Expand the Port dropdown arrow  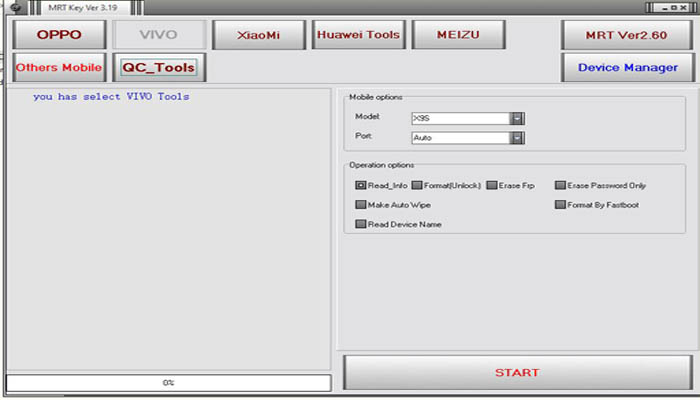point(517,138)
